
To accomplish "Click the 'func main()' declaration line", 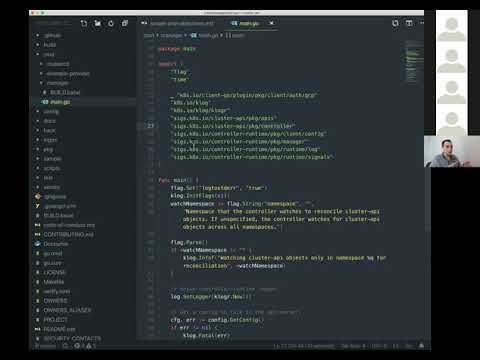I will pyautogui.click(x=178, y=180).
